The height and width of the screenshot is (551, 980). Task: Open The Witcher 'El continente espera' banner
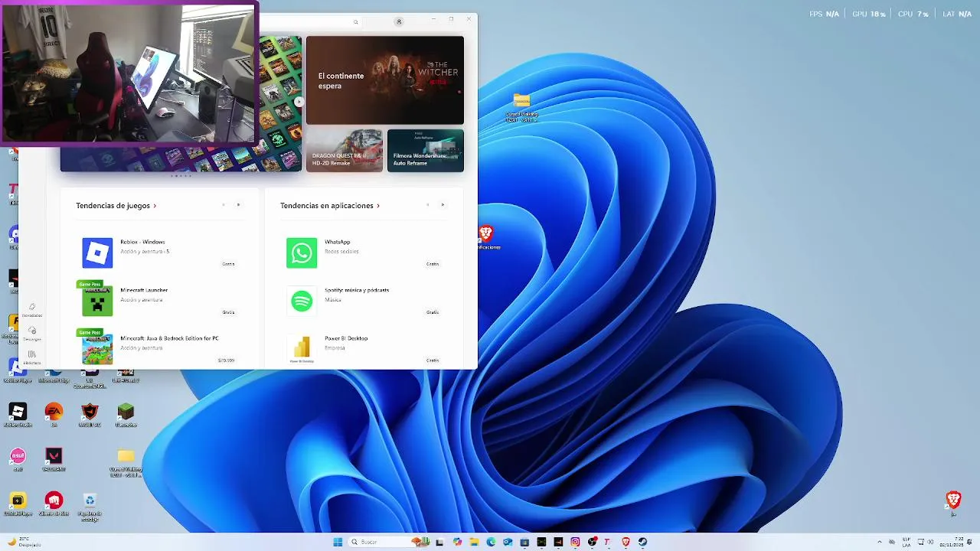[x=385, y=80]
